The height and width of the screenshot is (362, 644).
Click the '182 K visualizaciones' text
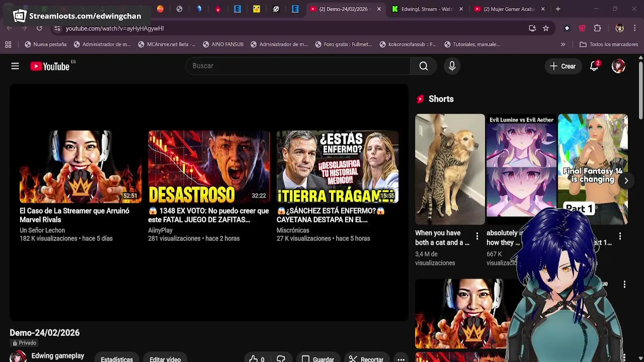pos(48,238)
